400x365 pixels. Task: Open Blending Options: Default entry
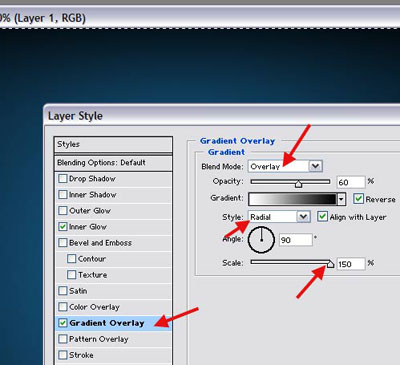(113, 163)
